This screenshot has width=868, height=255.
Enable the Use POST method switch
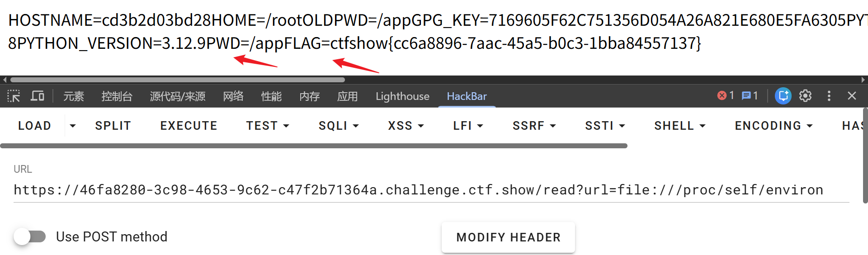[x=30, y=236]
